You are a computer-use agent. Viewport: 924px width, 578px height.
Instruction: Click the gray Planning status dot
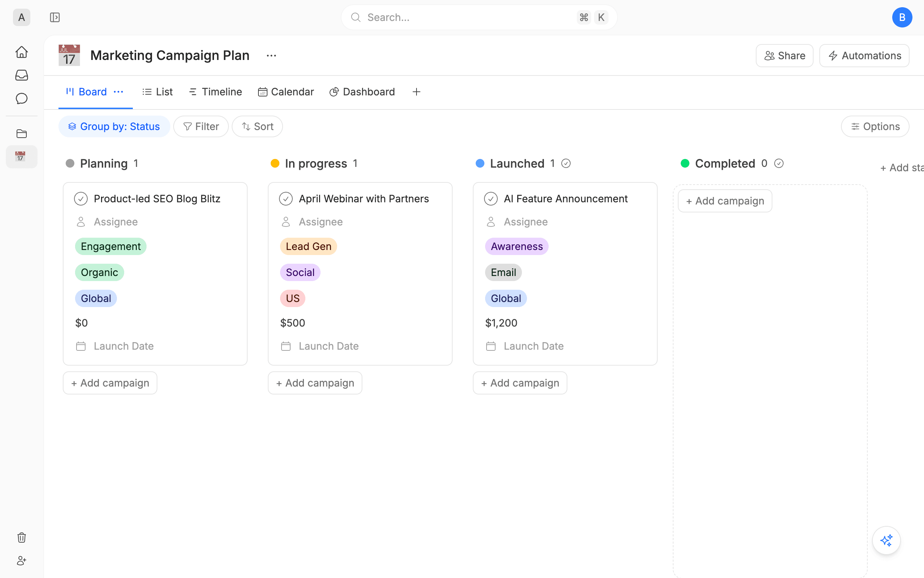tap(70, 164)
